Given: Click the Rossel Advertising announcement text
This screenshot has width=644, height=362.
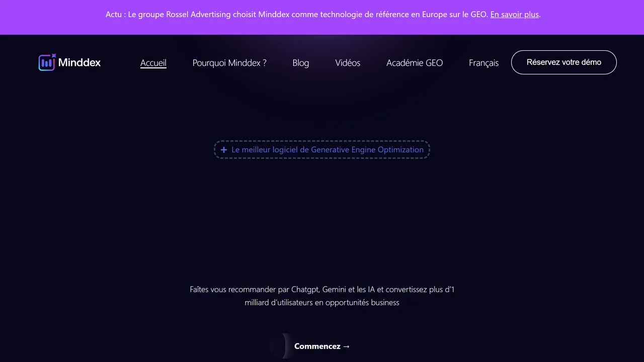Looking at the screenshot, I should pos(323,15).
